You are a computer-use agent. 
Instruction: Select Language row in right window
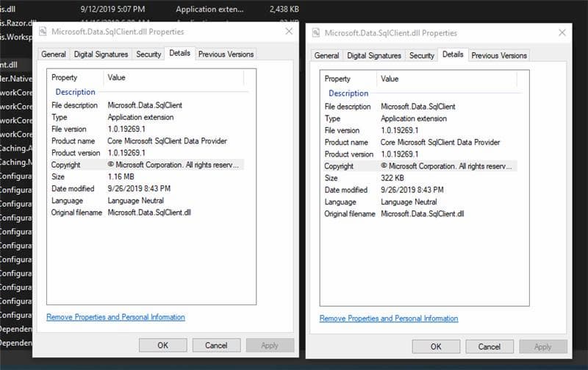coord(420,202)
